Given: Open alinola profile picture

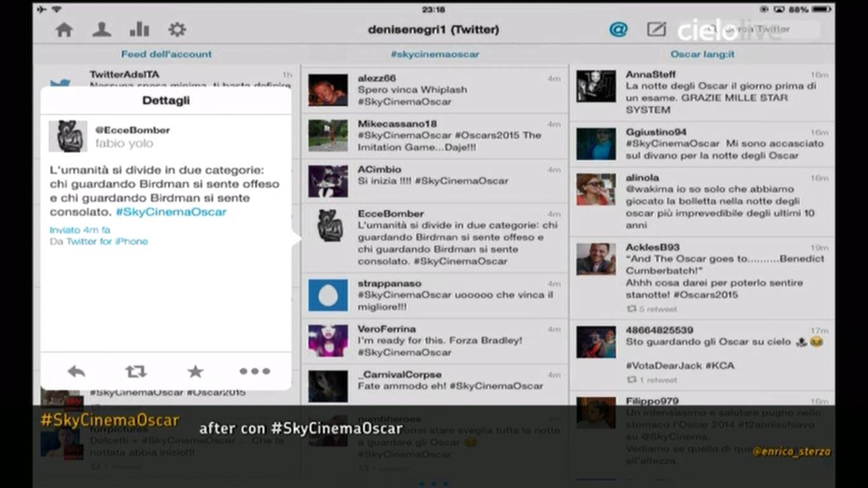Looking at the screenshot, I should tap(596, 189).
